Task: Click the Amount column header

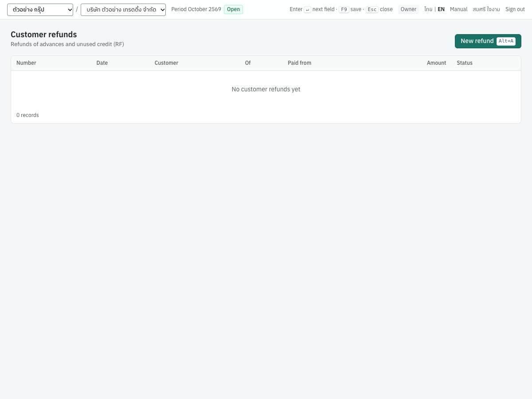Action: (436, 63)
